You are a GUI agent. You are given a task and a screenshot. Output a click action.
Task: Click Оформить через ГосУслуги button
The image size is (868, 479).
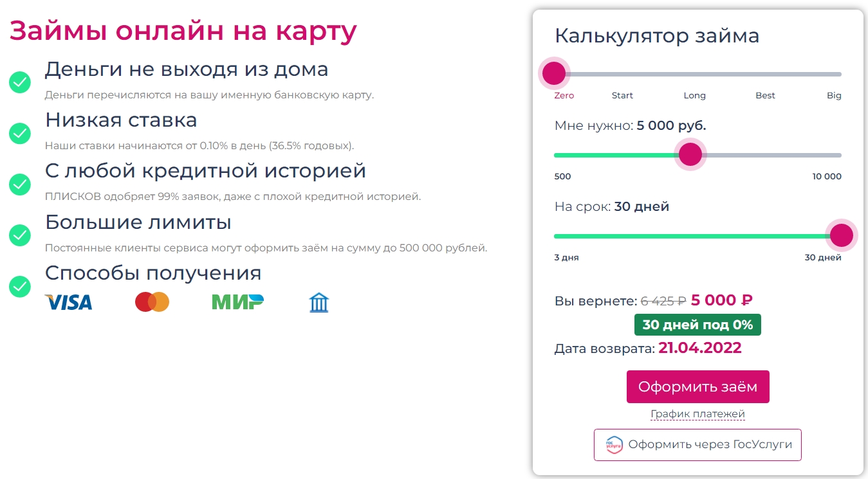pos(697,445)
